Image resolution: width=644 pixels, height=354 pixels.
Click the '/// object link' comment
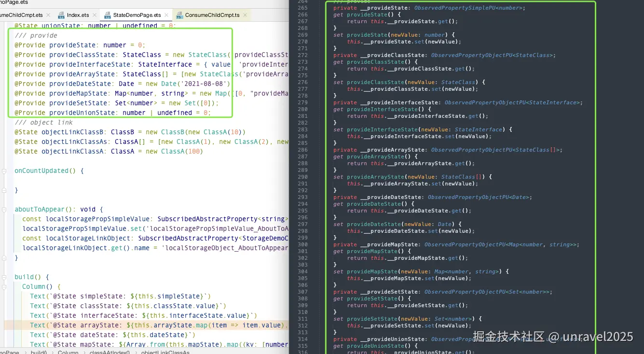(x=43, y=122)
